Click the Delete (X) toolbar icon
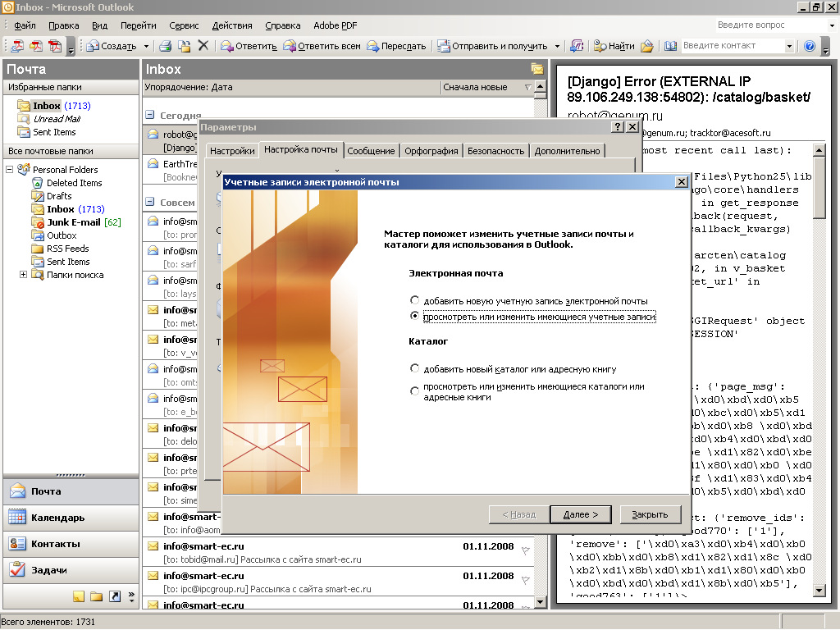 coord(203,46)
